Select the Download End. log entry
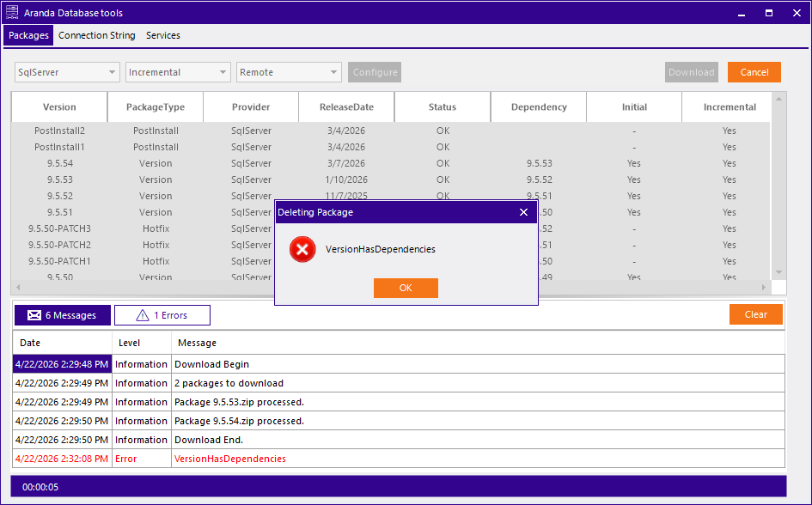The height and width of the screenshot is (505, 812). click(x=399, y=440)
